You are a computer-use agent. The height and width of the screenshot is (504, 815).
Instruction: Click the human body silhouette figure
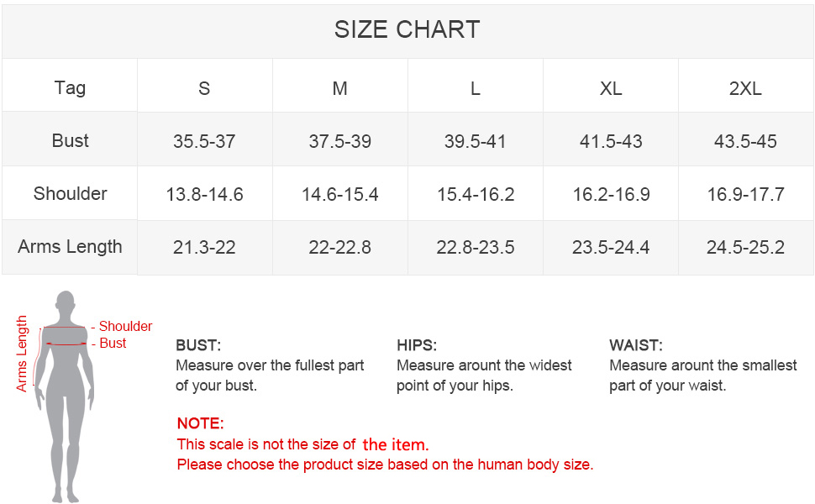(x=65, y=395)
